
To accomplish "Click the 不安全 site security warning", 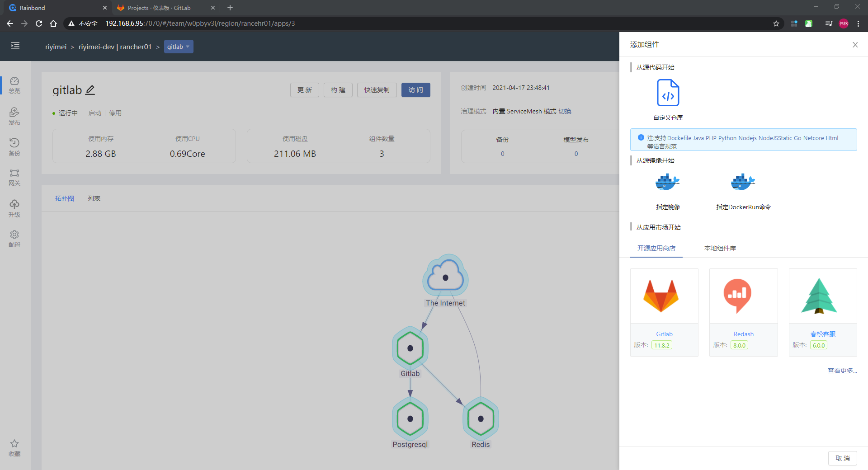I will click(83, 23).
